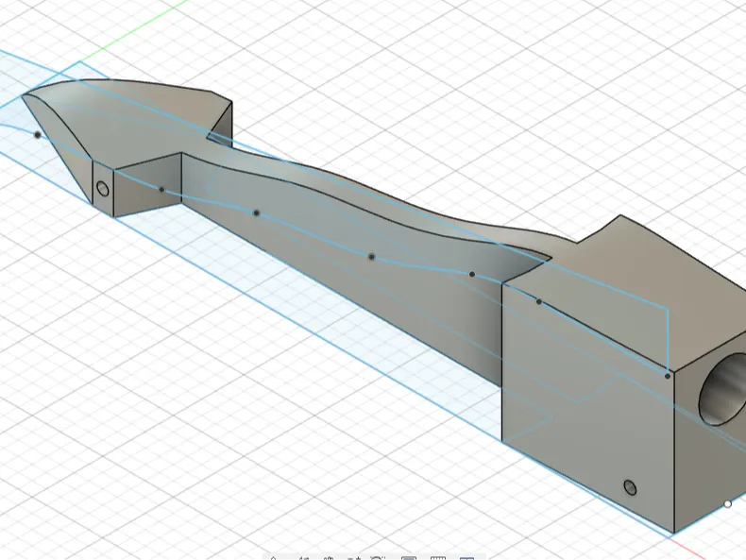Image resolution: width=746 pixels, height=560 pixels.
Task: Pick the sketch point on the small front block
Action: click(x=161, y=190)
